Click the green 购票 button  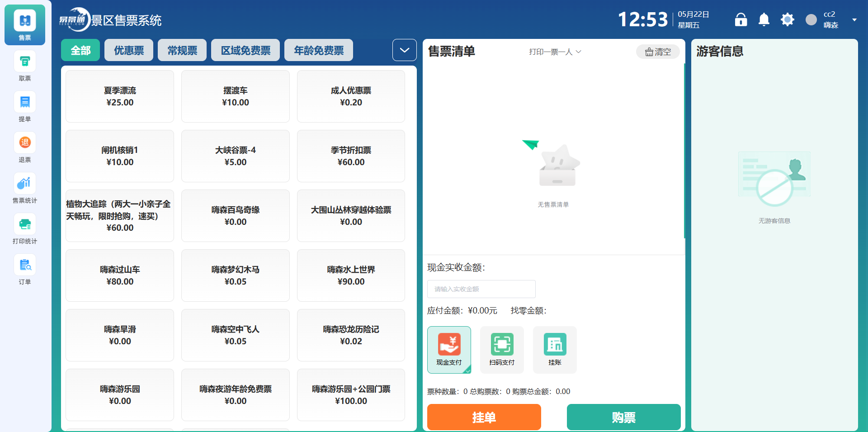click(x=624, y=417)
